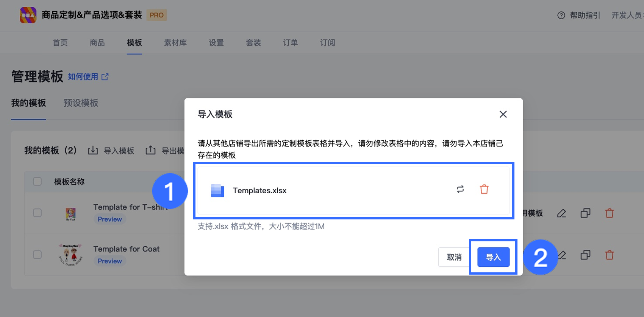Preview the Template for T-shirt
Viewport: 644px width, 317px height.
110,219
